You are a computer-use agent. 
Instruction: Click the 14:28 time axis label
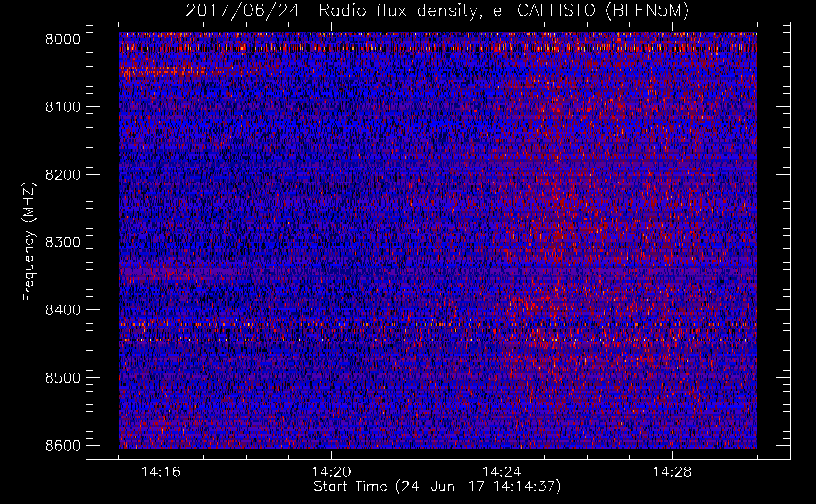(672, 472)
